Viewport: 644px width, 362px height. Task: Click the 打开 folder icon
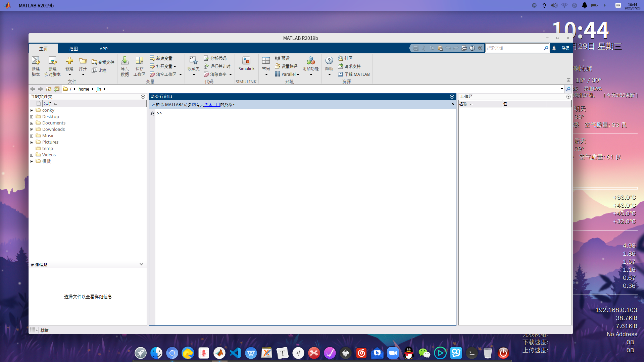click(x=83, y=66)
